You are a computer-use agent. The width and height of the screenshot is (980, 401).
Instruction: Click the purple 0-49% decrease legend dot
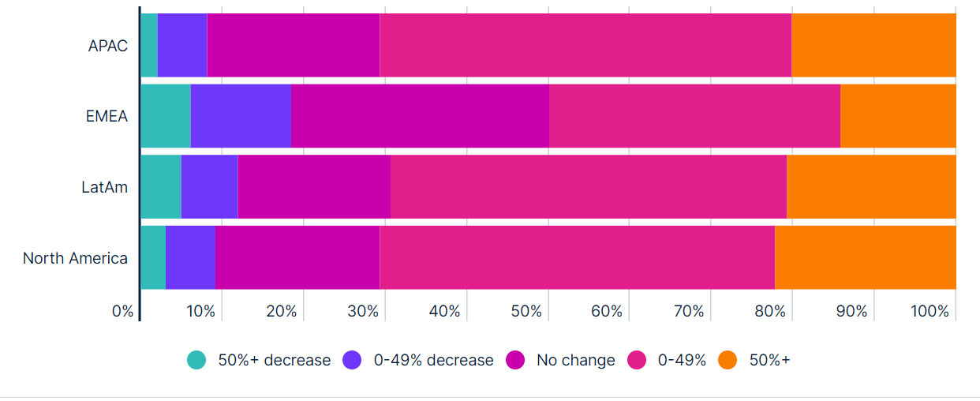point(352,360)
